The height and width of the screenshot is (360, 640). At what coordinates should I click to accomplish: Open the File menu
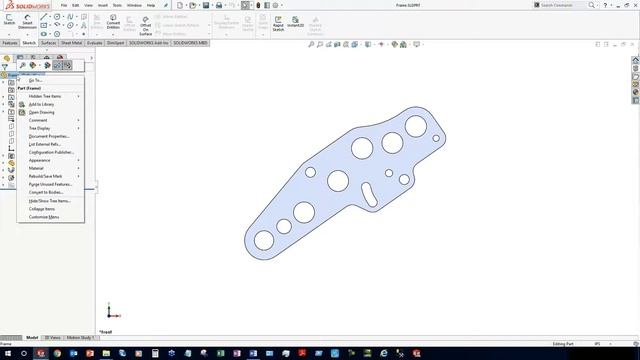64,6
